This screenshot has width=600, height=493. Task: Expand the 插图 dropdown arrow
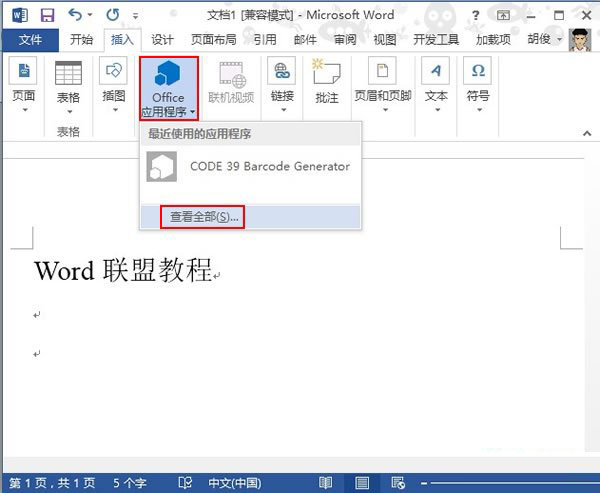[x=115, y=110]
